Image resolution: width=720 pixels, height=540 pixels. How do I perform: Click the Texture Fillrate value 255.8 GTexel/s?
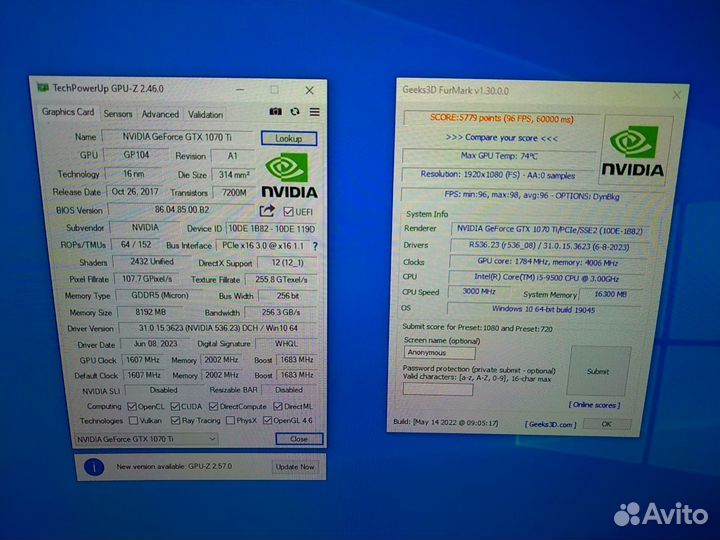281,279
